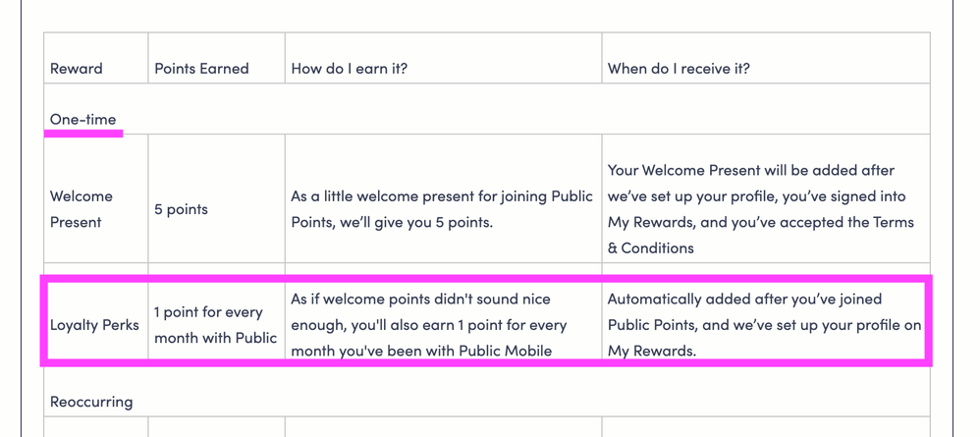Click "Points, we'll give you 5 points." line
Image resolution: width=980 pixels, height=437 pixels.
click(392, 222)
